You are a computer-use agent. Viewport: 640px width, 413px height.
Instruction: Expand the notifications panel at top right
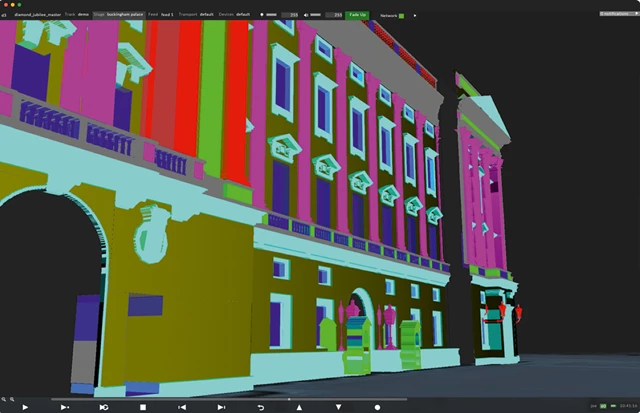[x=618, y=14]
